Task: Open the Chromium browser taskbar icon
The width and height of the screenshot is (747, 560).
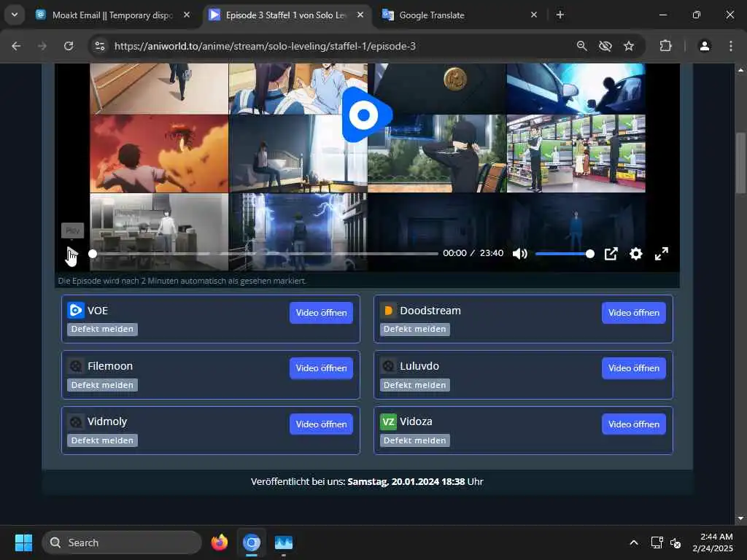Action: (252, 542)
